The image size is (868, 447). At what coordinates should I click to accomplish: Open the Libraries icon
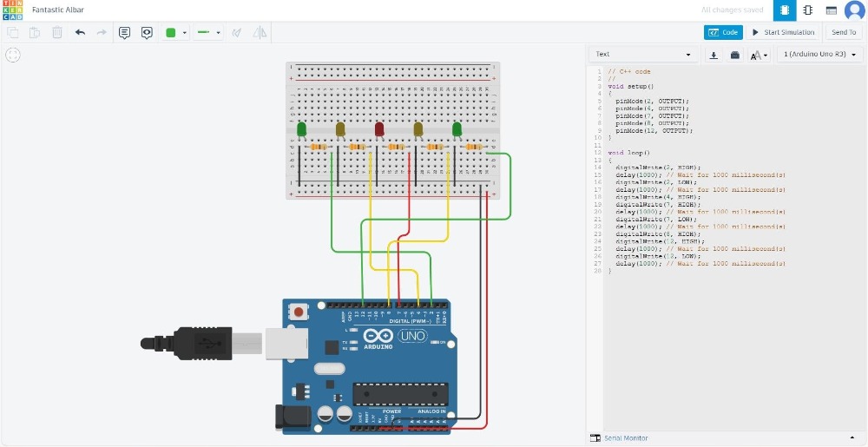coord(734,55)
